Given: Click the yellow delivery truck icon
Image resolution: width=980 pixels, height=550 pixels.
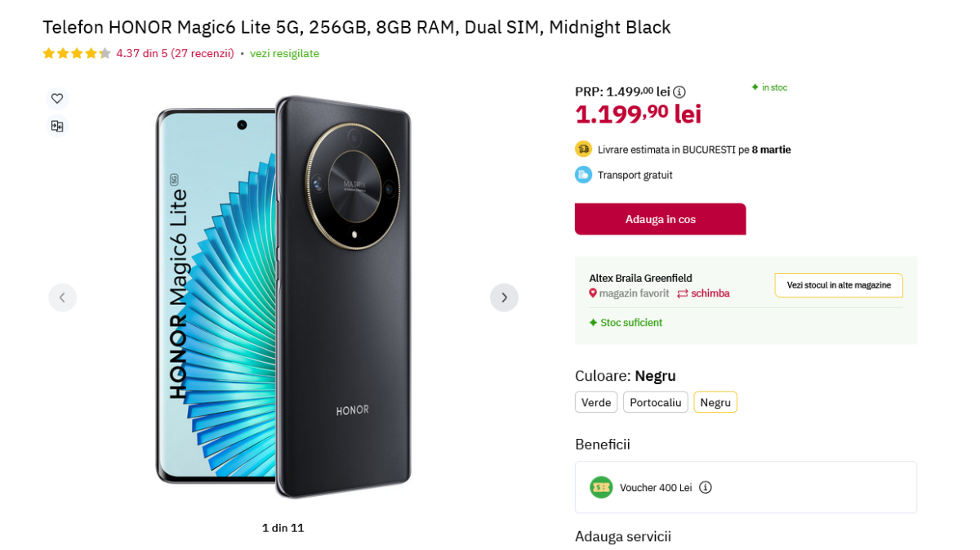Looking at the screenshot, I should click(583, 150).
